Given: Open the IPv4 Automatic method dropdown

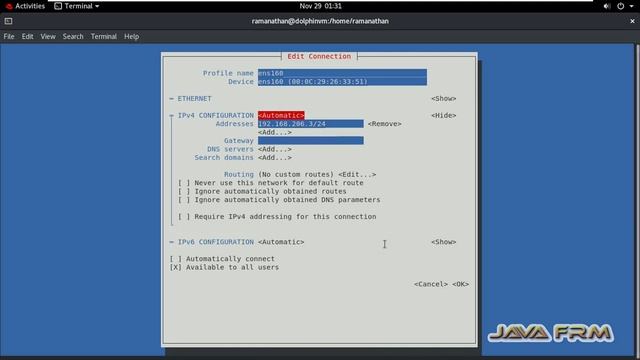Looking at the screenshot, I should (281, 116).
